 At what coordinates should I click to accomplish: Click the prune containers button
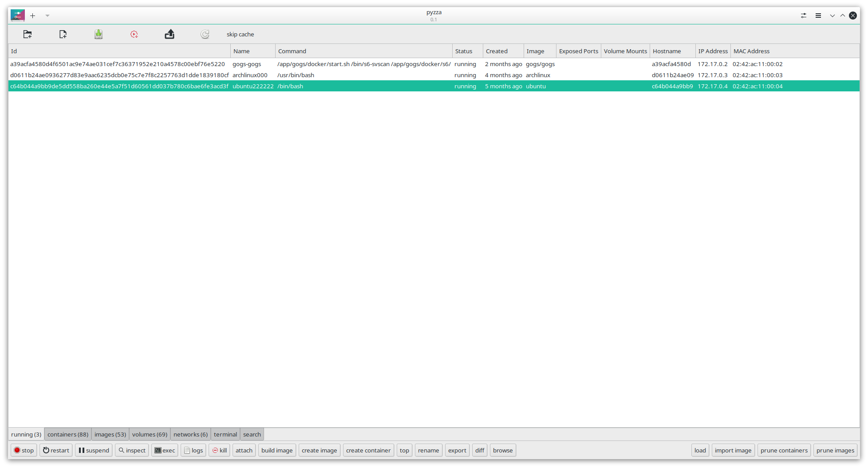coord(784,450)
